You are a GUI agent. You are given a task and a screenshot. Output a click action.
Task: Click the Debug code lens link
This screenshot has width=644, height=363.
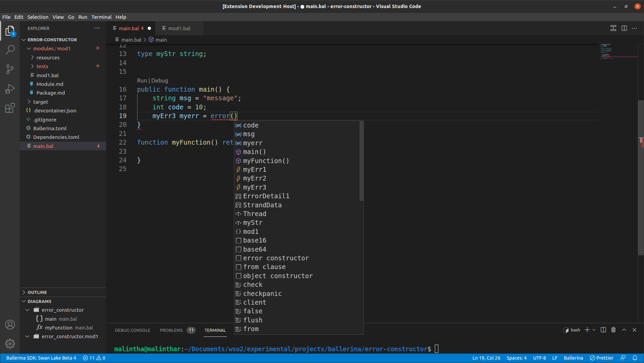(x=159, y=81)
